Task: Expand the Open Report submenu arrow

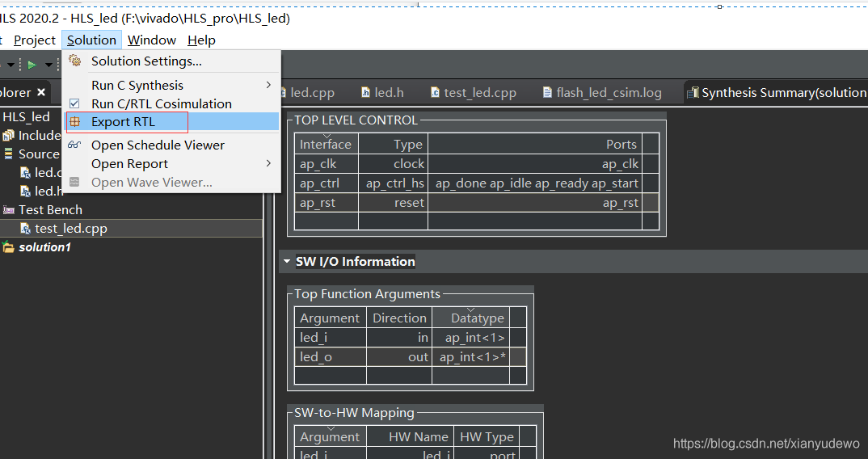Action: 268,163
